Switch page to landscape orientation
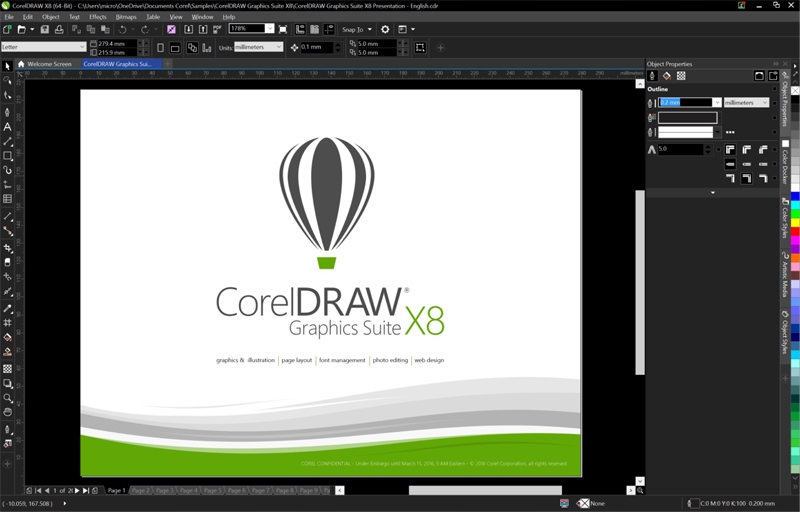This screenshot has height=512, width=800. click(x=175, y=47)
